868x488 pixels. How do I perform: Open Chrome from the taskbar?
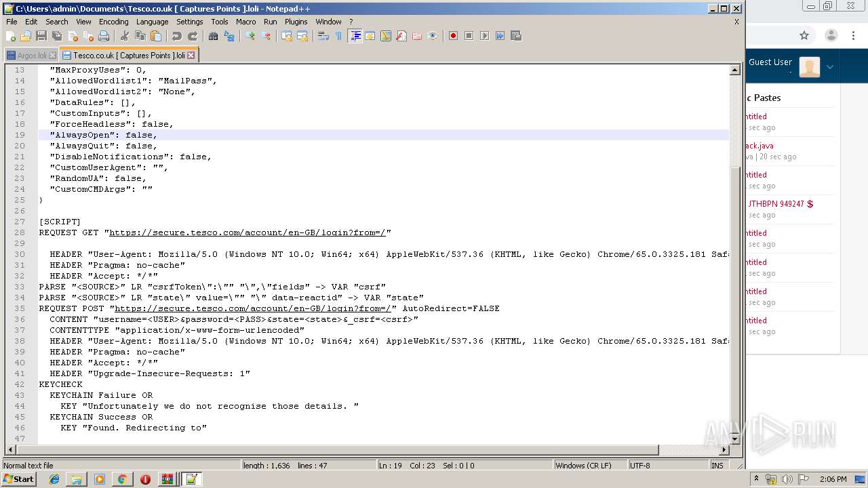click(122, 479)
